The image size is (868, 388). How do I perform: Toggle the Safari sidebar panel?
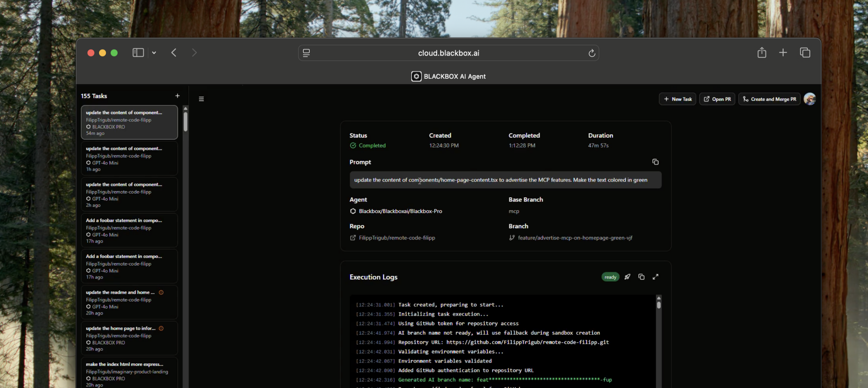point(138,53)
